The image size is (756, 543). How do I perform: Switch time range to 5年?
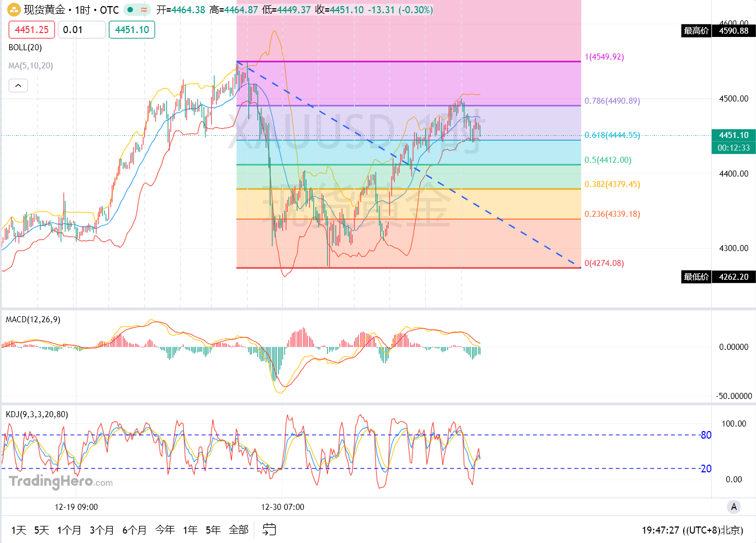click(x=213, y=530)
